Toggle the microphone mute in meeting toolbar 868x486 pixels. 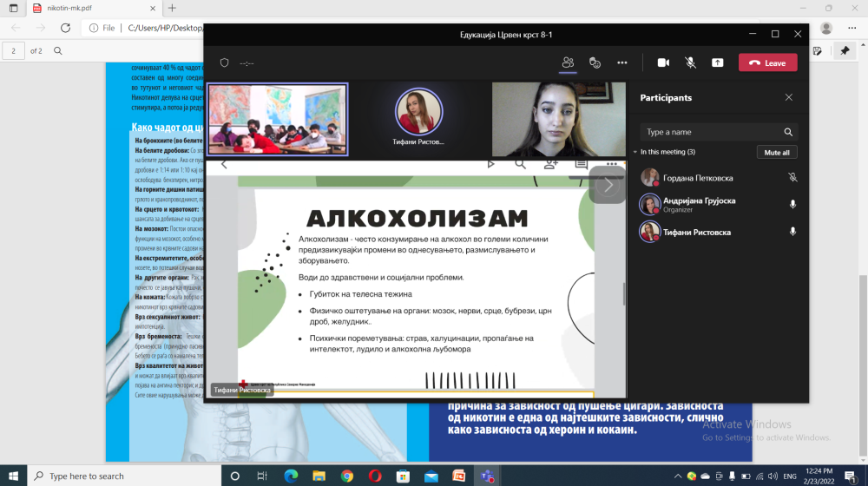pos(690,62)
